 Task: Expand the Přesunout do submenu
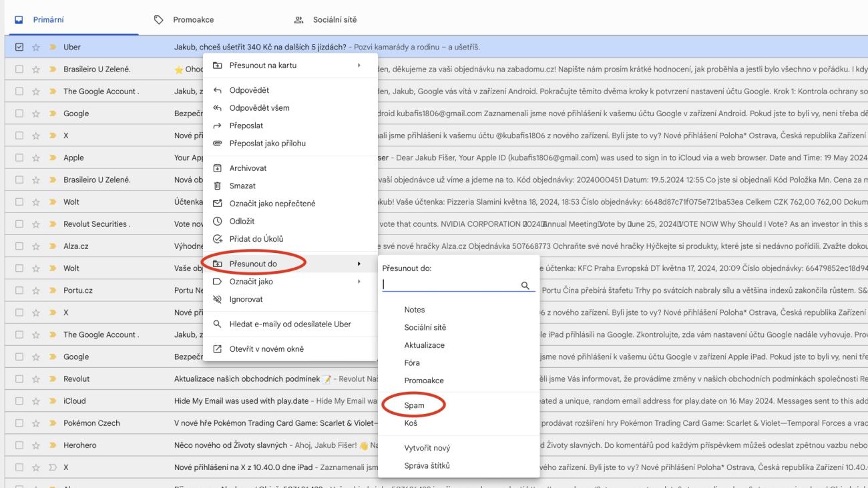click(x=290, y=264)
